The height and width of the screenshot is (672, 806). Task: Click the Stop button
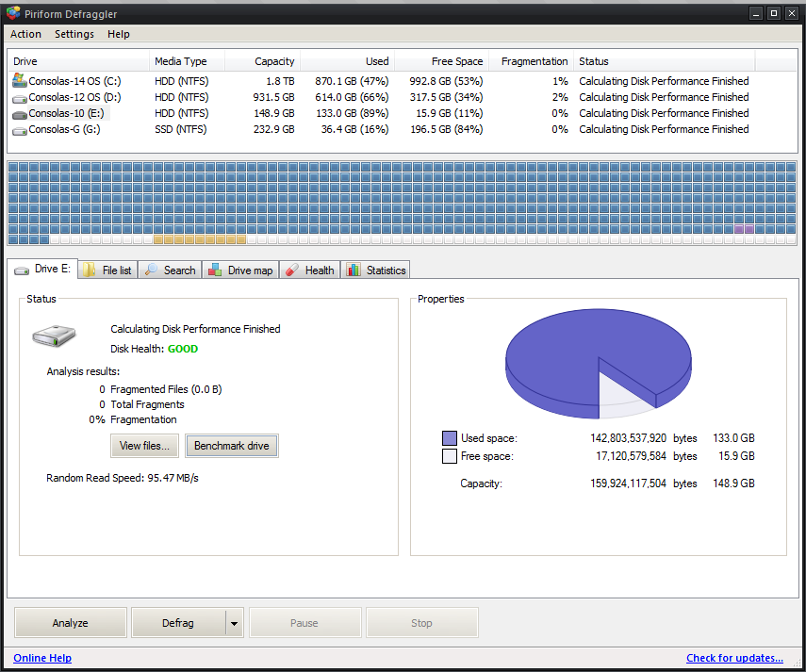pyautogui.click(x=422, y=623)
